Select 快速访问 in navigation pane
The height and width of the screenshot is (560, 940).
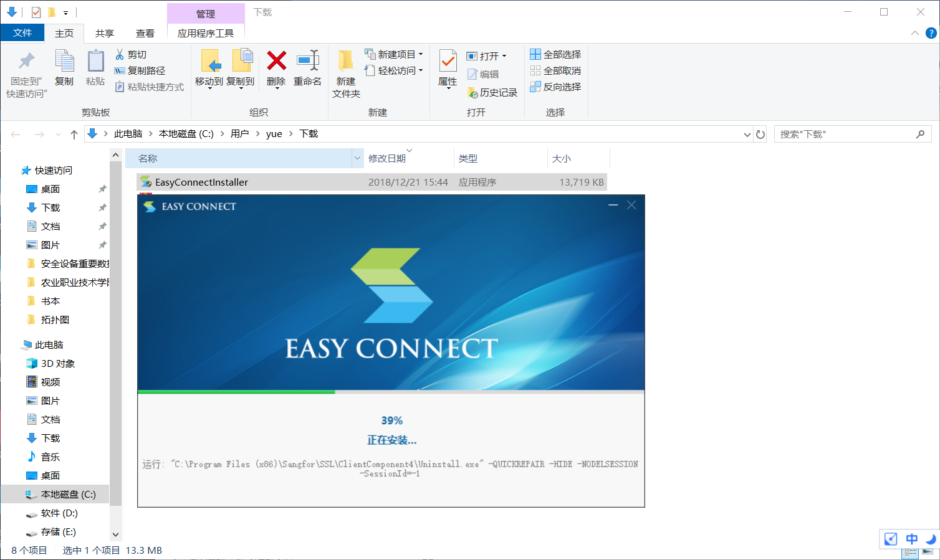47,170
